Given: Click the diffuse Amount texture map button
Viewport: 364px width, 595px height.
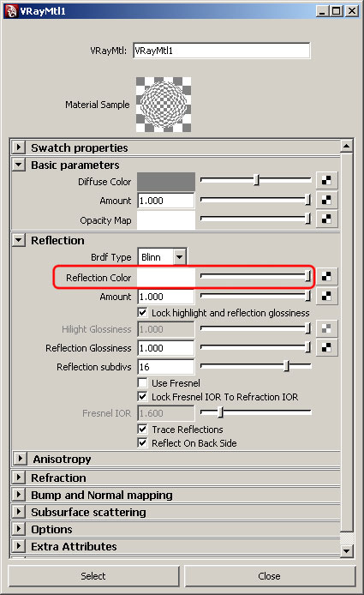Looking at the screenshot, I should [x=326, y=200].
